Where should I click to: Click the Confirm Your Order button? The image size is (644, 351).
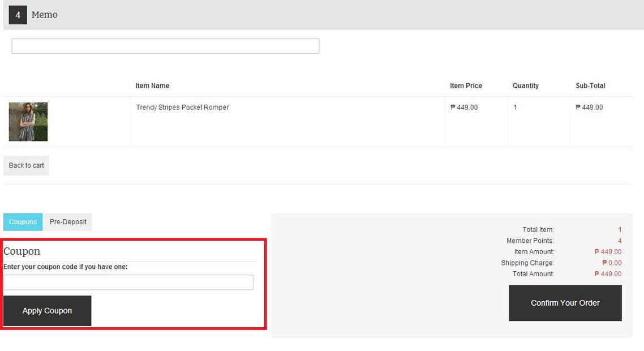click(565, 303)
